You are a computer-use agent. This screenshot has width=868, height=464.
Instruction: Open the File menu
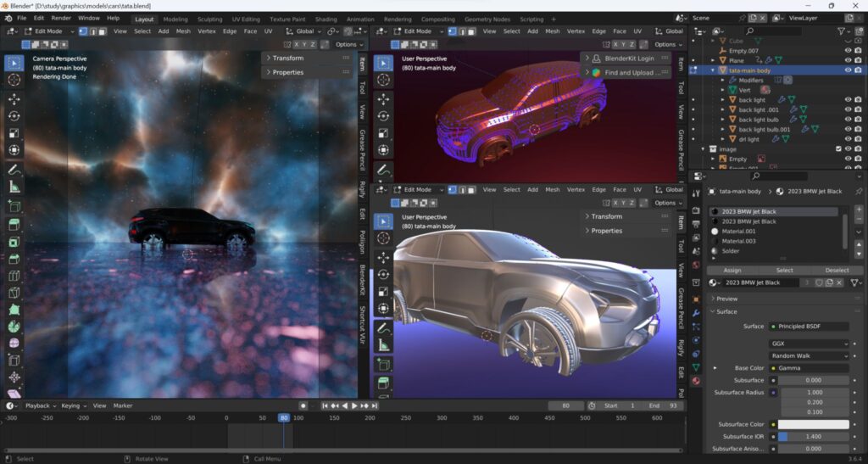pyautogui.click(x=21, y=19)
